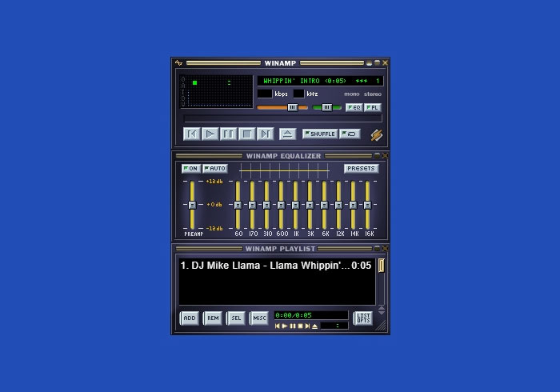The image size is (560, 392).
Task: Open the playlist MISC menu
Action: (x=259, y=318)
